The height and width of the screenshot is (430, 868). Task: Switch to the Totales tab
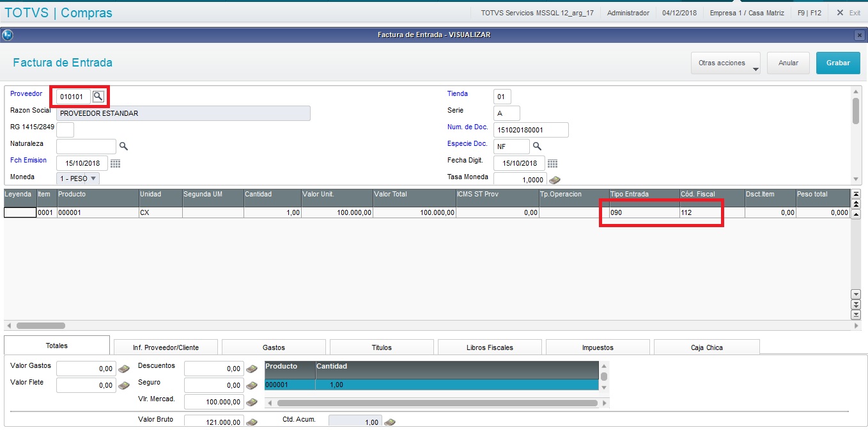(57, 346)
